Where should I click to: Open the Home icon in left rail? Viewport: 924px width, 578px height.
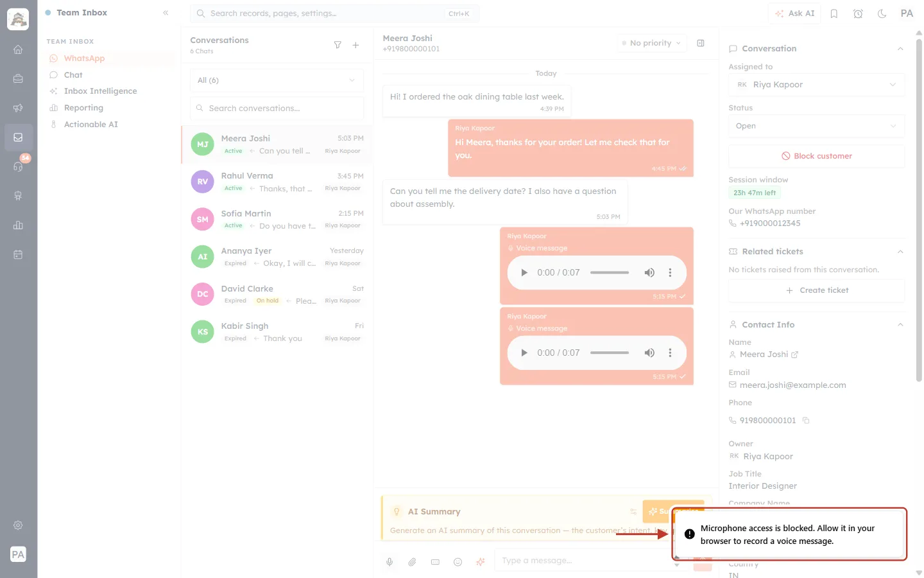18,49
